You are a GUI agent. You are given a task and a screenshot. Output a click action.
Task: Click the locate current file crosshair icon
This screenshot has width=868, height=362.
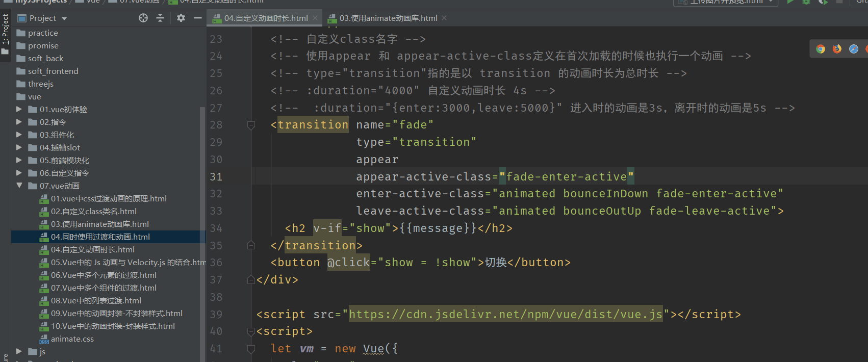[x=143, y=18]
